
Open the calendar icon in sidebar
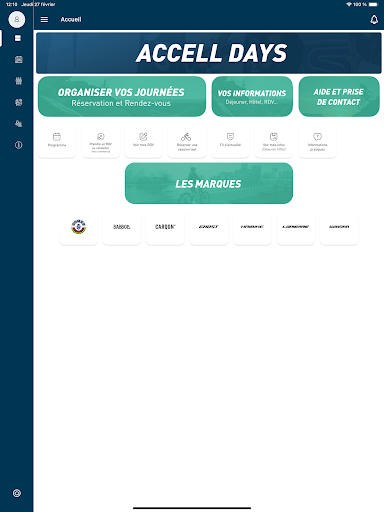click(19, 60)
